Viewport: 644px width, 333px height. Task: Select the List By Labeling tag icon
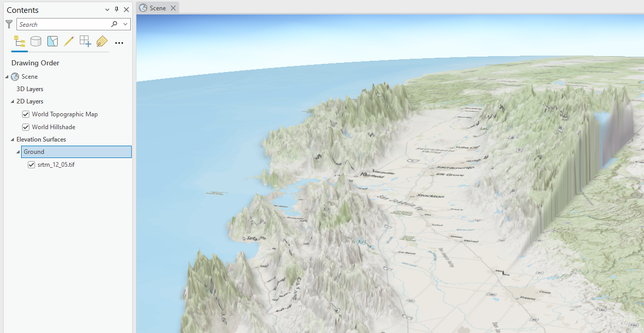coord(101,41)
